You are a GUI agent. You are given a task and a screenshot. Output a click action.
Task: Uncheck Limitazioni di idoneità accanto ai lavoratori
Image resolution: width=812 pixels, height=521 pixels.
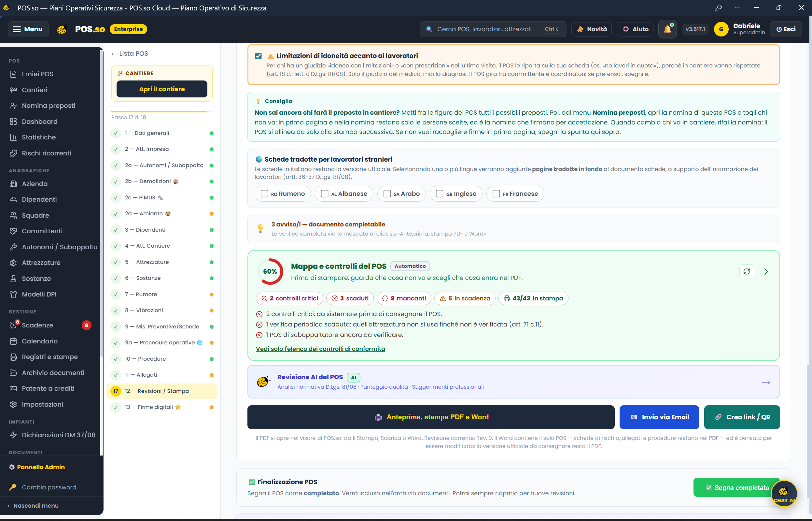click(x=258, y=56)
